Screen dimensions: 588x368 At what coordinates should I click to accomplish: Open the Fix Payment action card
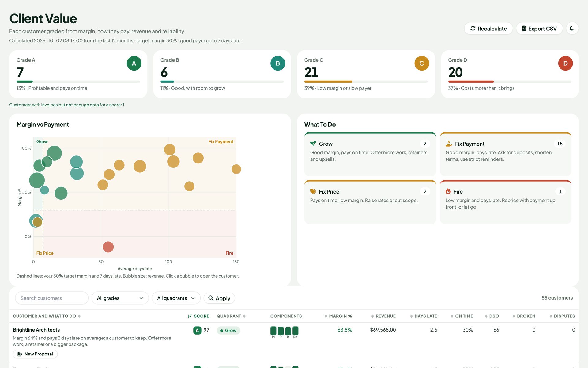(505, 154)
